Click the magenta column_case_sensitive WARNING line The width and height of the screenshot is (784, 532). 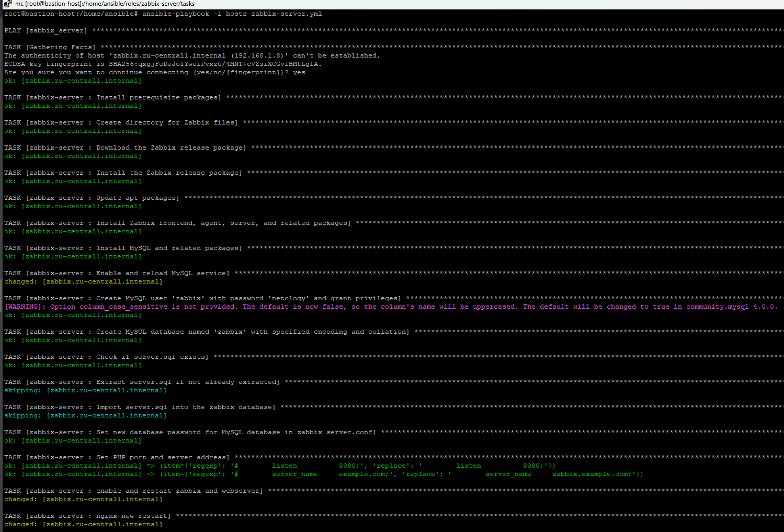(391, 307)
